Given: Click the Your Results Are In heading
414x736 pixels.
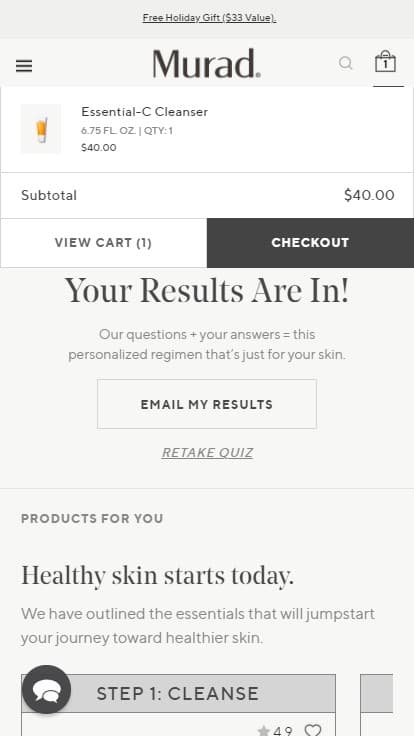Looking at the screenshot, I should pyautogui.click(x=207, y=291).
